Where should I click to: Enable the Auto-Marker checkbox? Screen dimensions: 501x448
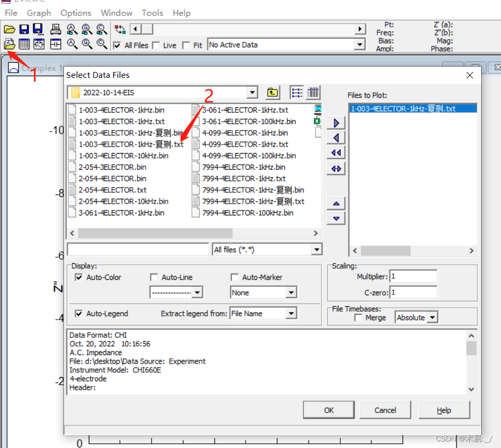[x=234, y=277]
